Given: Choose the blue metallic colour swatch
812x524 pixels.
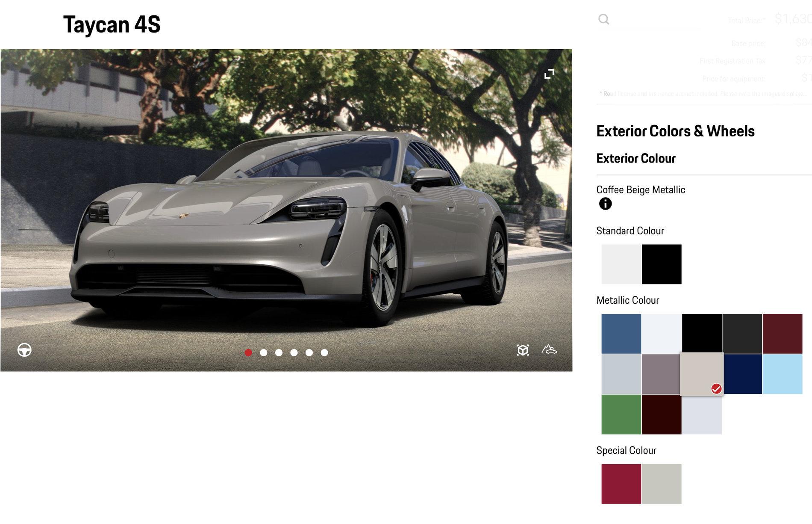Looking at the screenshot, I should (x=621, y=334).
